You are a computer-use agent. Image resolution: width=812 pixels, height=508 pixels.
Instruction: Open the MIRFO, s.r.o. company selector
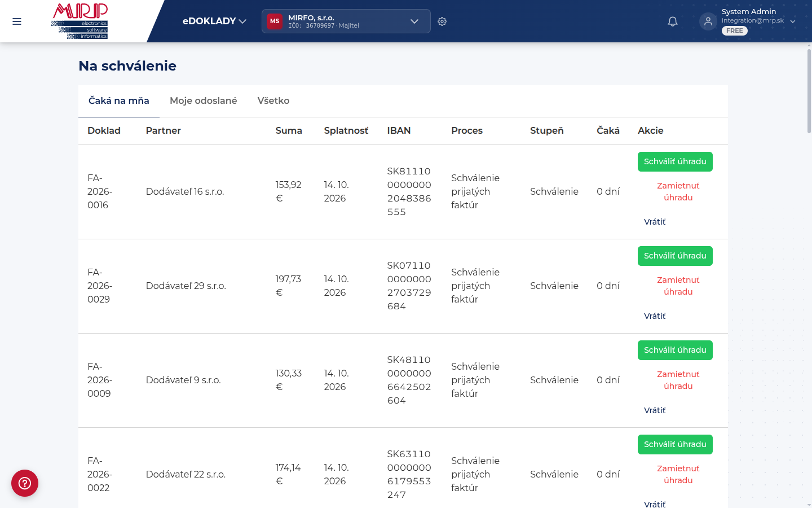pyautogui.click(x=346, y=21)
